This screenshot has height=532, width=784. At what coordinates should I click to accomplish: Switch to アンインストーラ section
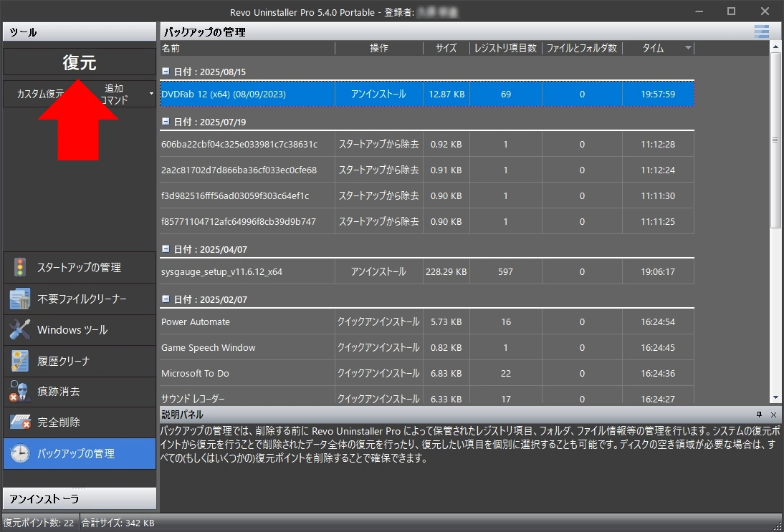coord(80,498)
